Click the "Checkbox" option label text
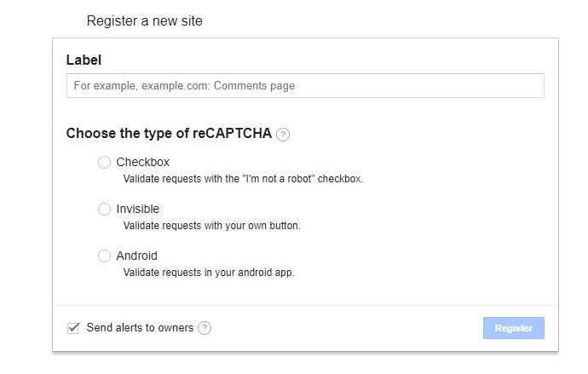Image resolution: width=588 pixels, height=374 pixels. click(143, 162)
